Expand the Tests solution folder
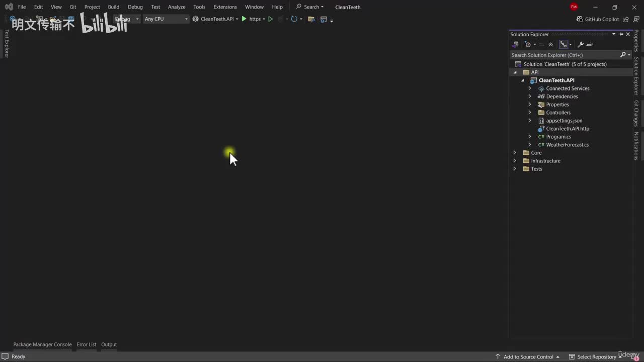The height and width of the screenshot is (362, 644). click(514, 169)
